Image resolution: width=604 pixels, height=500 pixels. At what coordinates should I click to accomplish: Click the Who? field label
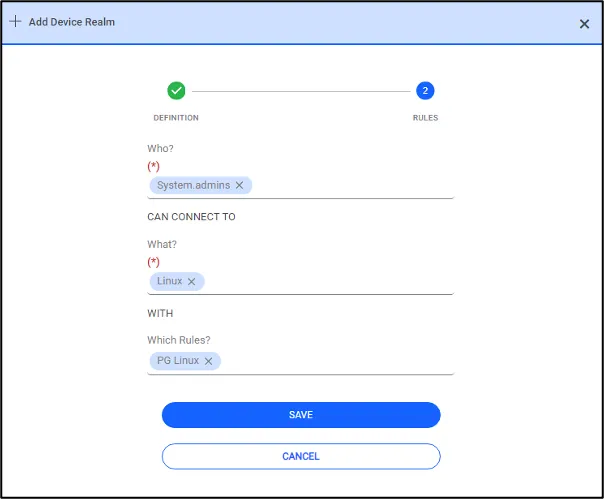(160, 149)
